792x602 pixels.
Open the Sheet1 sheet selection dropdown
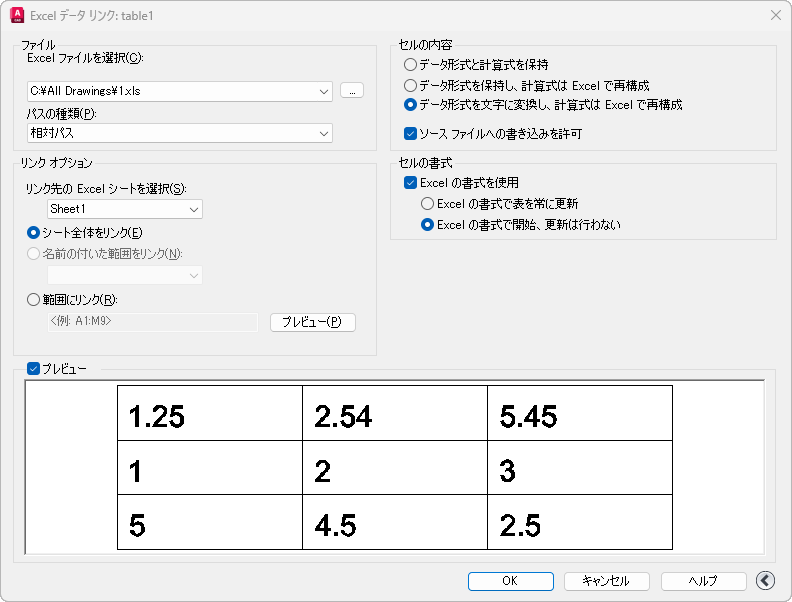tap(125, 209)
